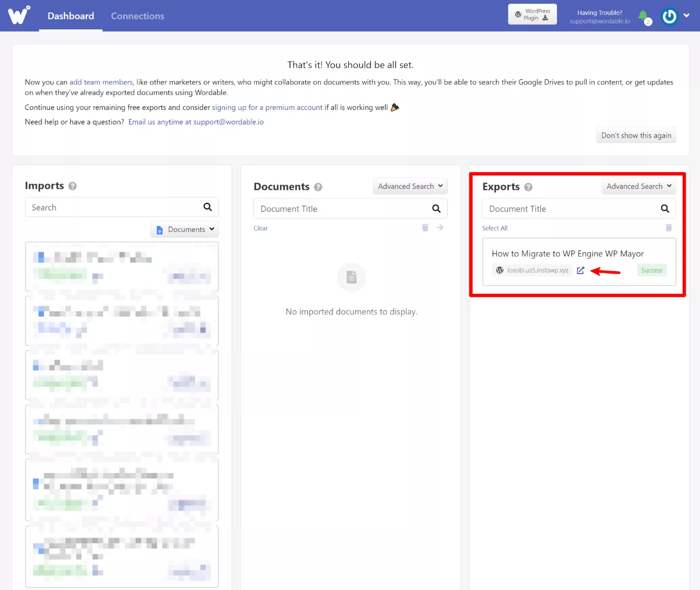Click the Wordable logo icon
700x590 pixels.
click(18, 15)
